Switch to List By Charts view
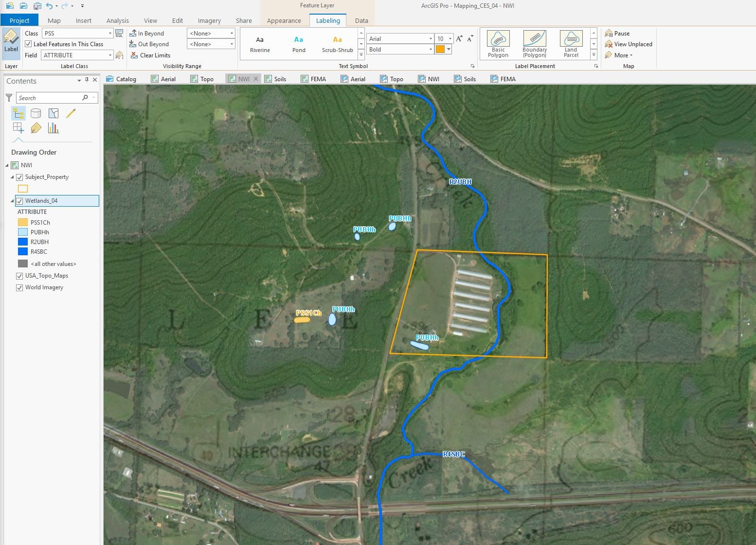 click(x=54, y=128)
